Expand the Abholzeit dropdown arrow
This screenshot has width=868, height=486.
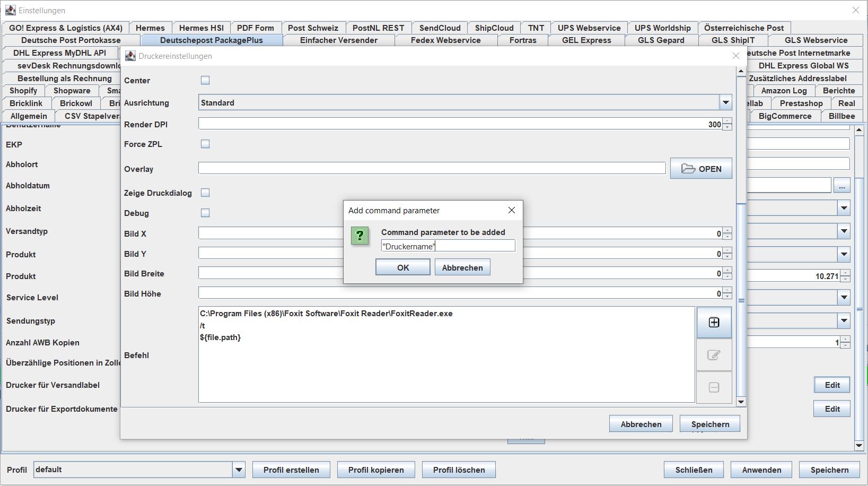pos(844,208)
